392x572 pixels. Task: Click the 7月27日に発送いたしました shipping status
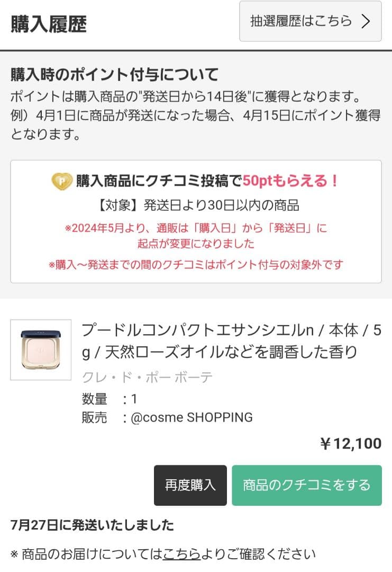92,525
